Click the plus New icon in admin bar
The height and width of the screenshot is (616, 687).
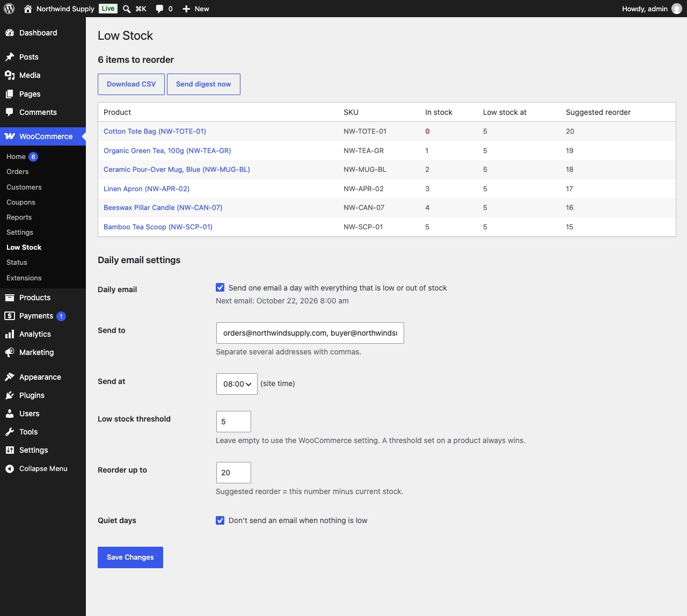coord(186,9)
